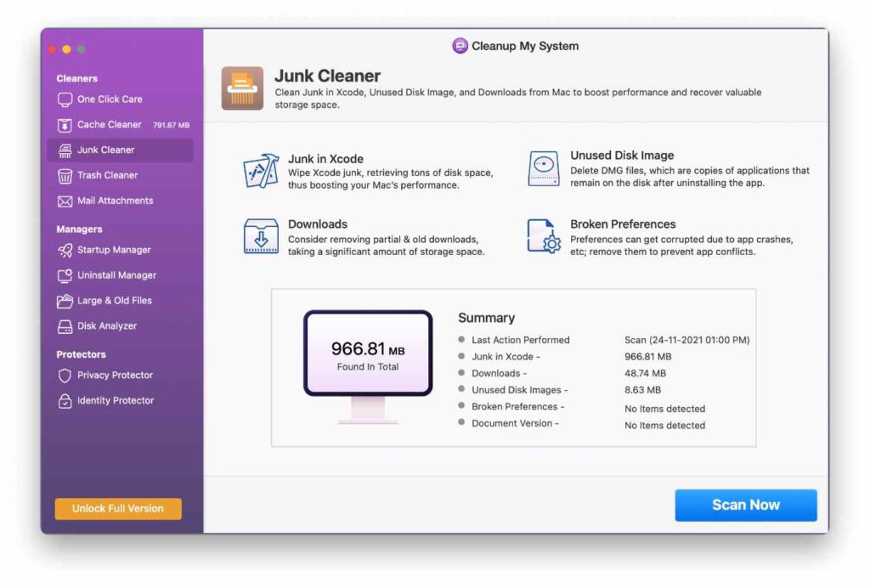
Task: Click the Broken Preferences gear file icon
Action: pyautogui.click(x=544, y=236)
